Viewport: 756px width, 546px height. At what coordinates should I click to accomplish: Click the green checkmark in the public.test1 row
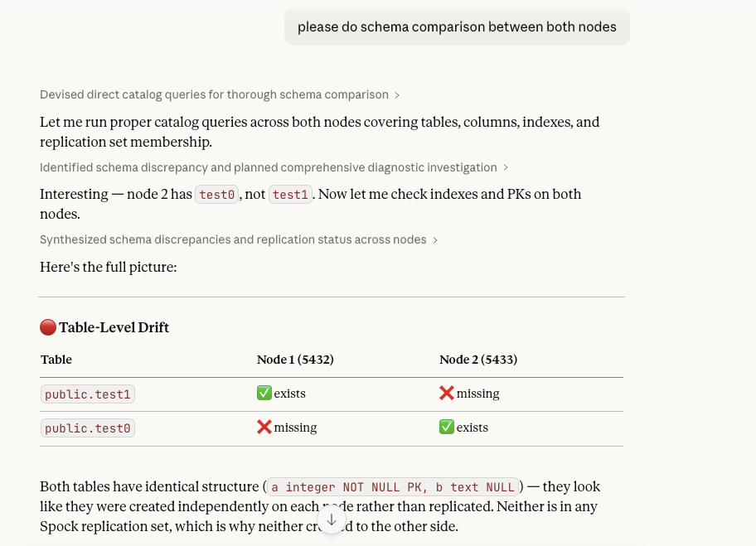click(x=264, y=394)
